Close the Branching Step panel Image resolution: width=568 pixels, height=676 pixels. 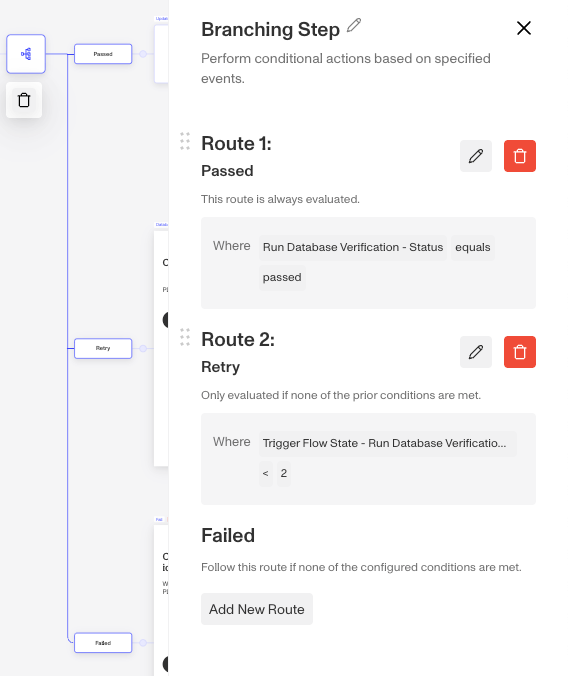[x=524, y=28]
